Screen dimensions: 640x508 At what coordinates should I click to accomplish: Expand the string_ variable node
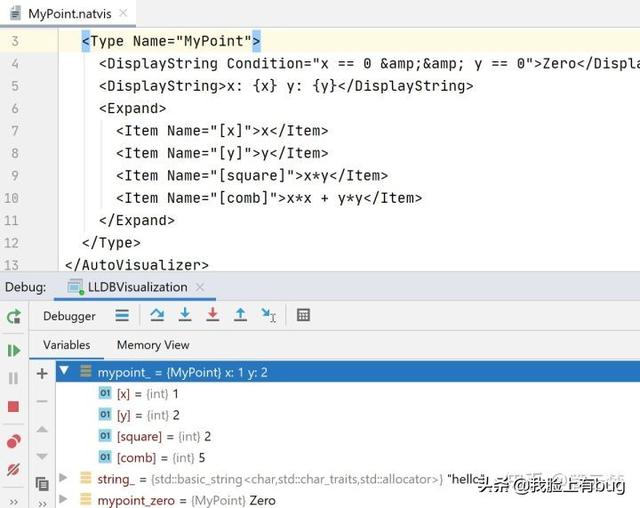63,477
